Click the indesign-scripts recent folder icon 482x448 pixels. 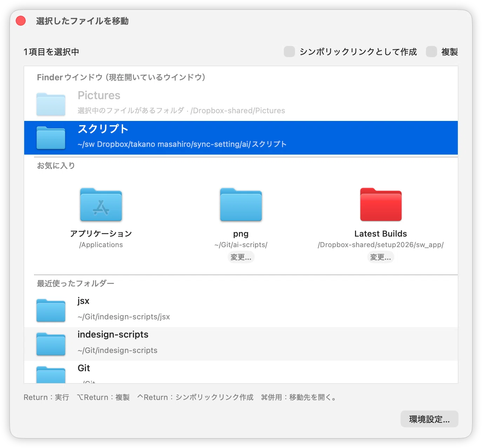click(x=51, y=344)
